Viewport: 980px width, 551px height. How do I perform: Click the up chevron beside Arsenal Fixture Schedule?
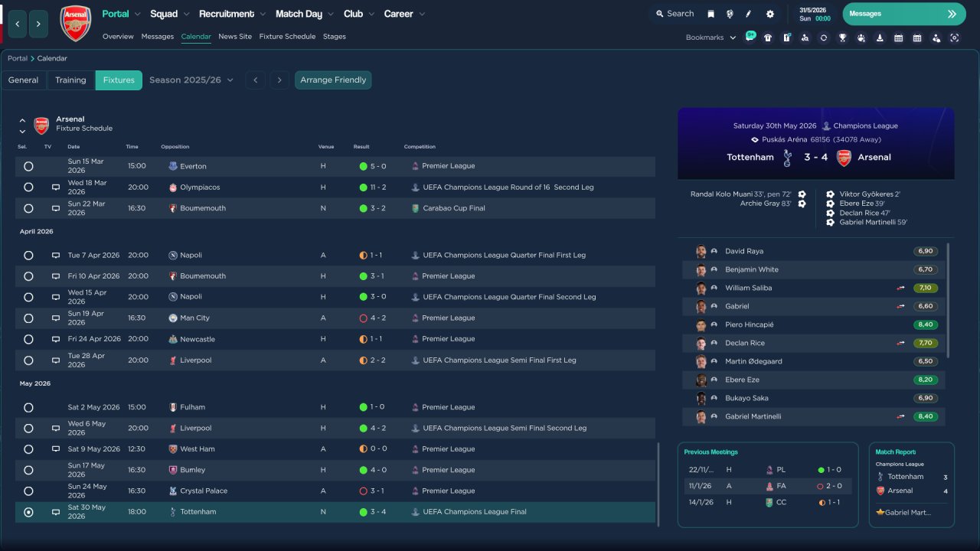pyautogui.click(x=22, y=121)
